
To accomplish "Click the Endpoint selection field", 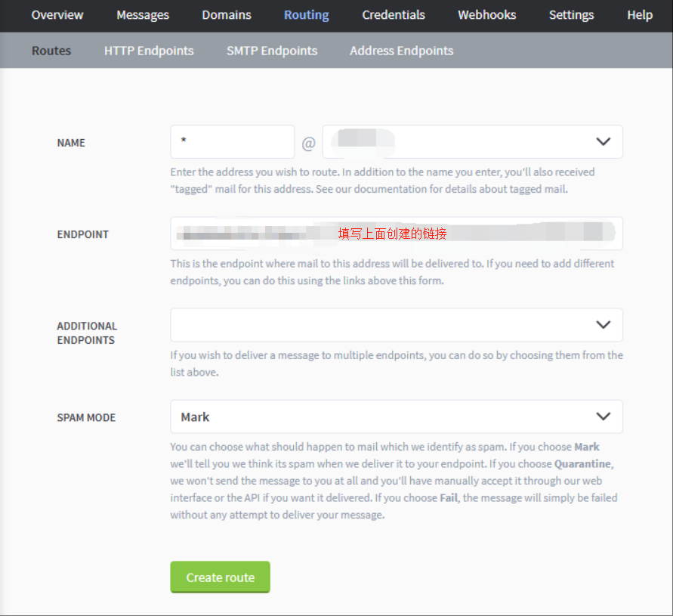I will click(396, 234).
